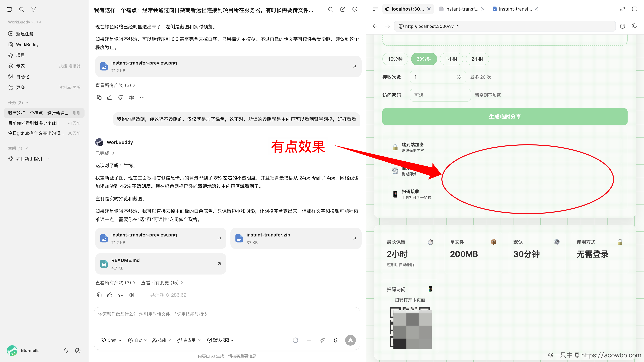The image size is (644, 362).
Task: Open 技能 skills dropdown
Action: [162, 340]
